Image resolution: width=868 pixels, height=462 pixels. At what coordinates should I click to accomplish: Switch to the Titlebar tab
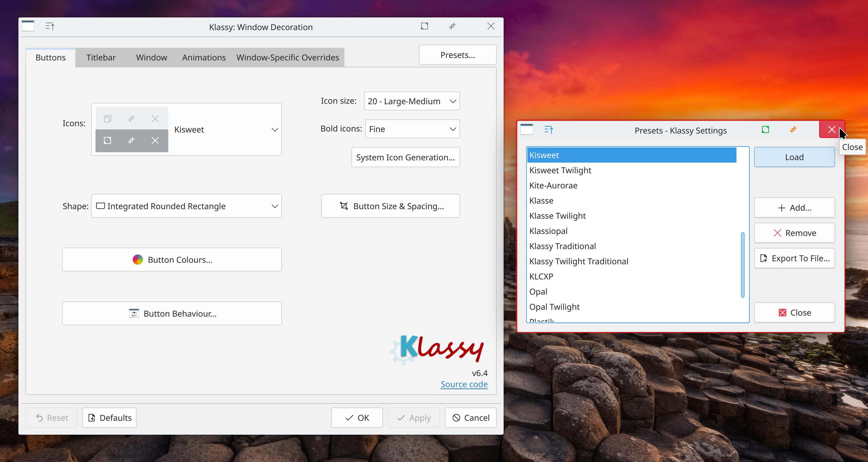(x=101, y=58)
